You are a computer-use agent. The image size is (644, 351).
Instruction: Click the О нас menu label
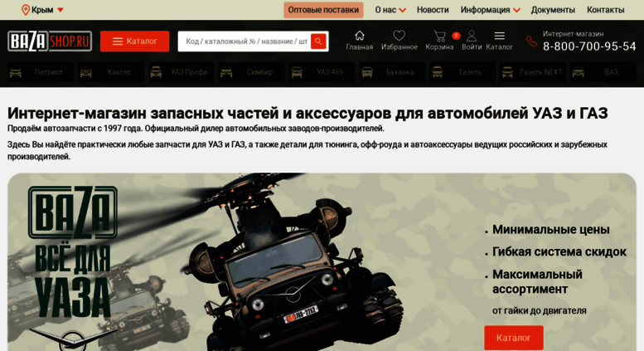(385, 10)
